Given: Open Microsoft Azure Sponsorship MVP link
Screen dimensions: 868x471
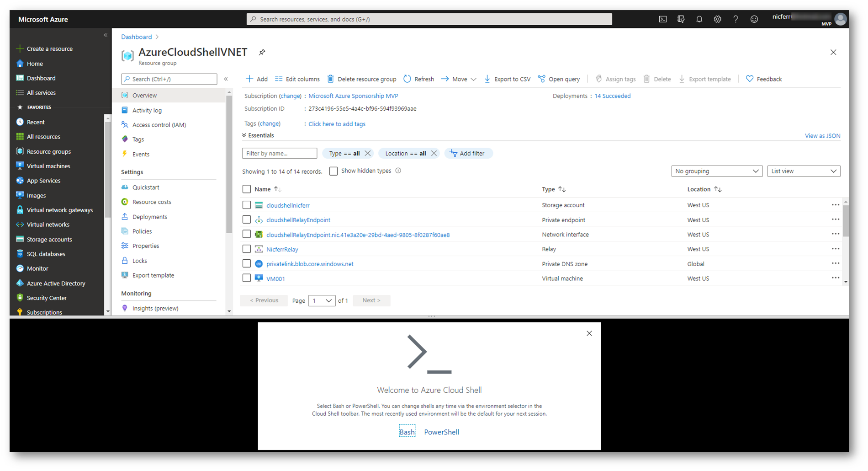Looking at the screenshot, I should click(x=353, y=96).
